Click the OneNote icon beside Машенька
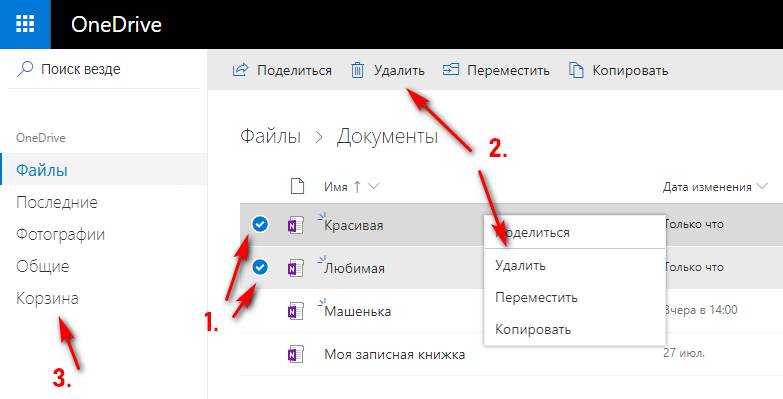Viewport: 783px width, 399px height. pyautogui.click(x=296, y=312)
